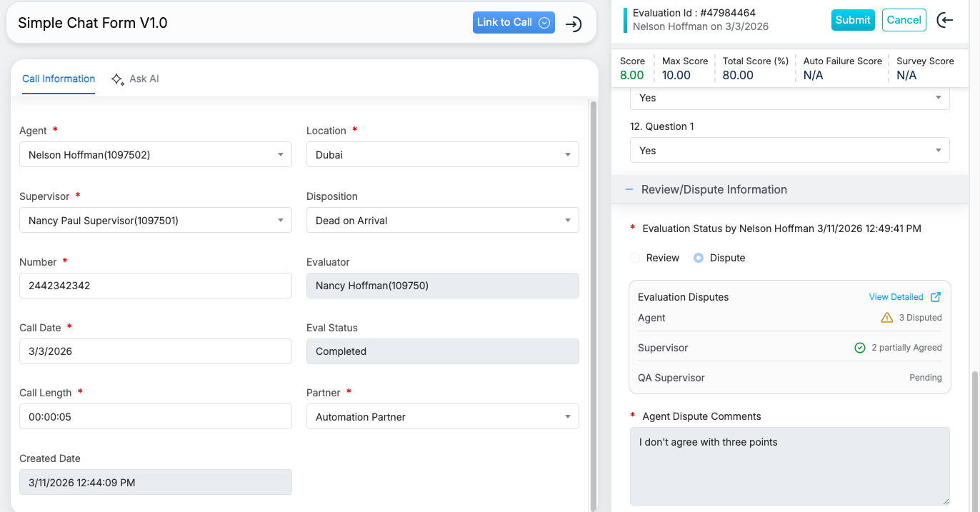Viewport: 980px width, 512px height.
Task: Collapse Review/Dispute Information minus icon
Action: click(629, 190)
